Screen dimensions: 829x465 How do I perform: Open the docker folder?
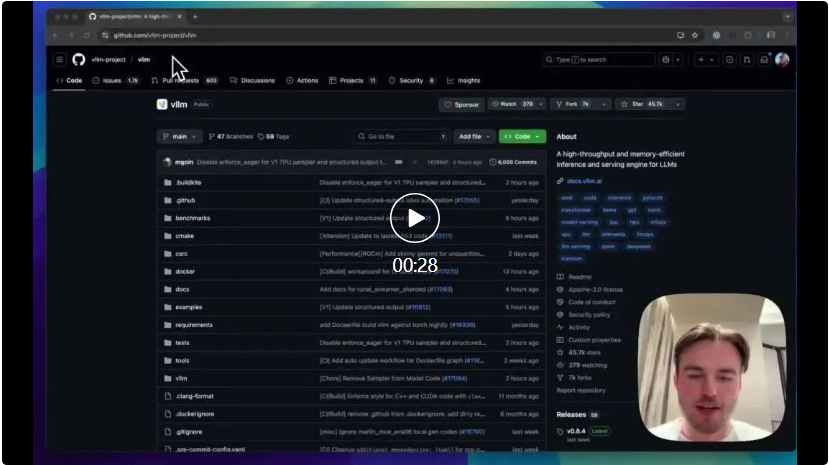click(x=185, y=272)
